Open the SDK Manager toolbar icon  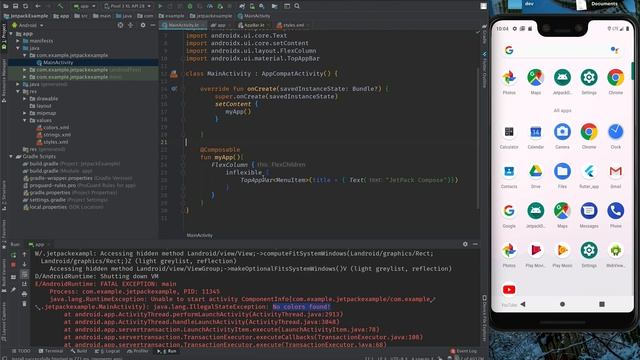tap(262, 6)
